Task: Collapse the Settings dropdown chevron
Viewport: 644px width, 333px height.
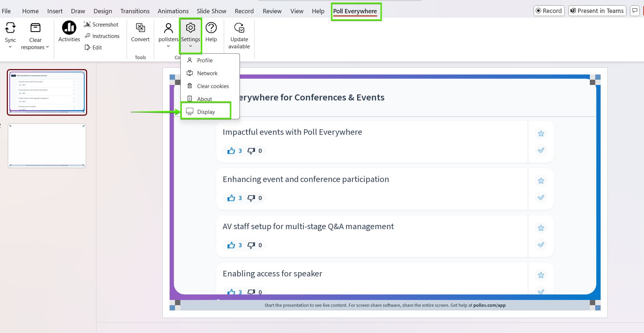Action: tap(190, 46)
